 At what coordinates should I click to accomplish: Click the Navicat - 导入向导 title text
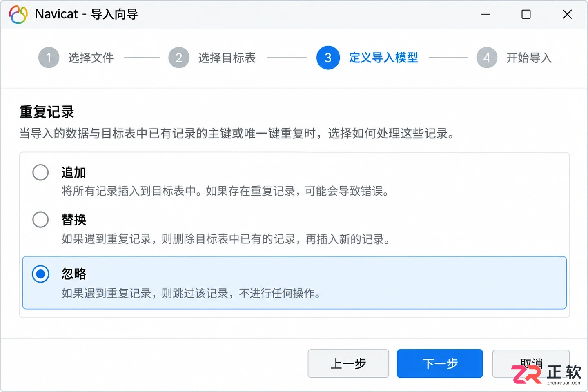[86, 14]
